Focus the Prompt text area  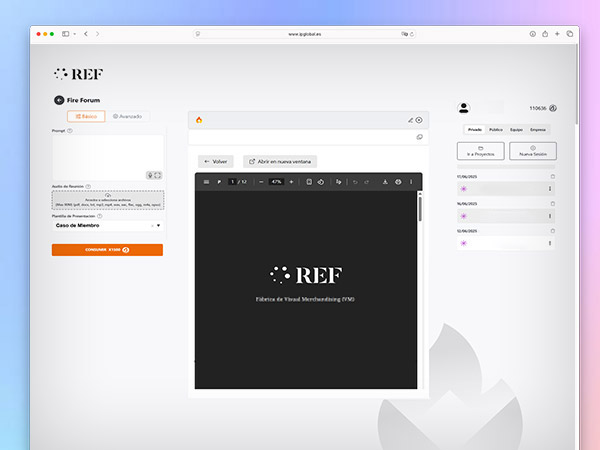[x=108, y=157]
